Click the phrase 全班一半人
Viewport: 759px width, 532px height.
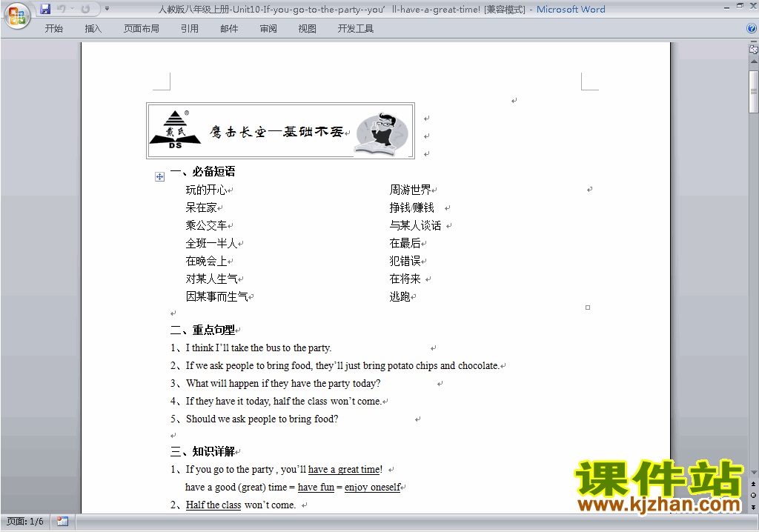pos(211,243)
